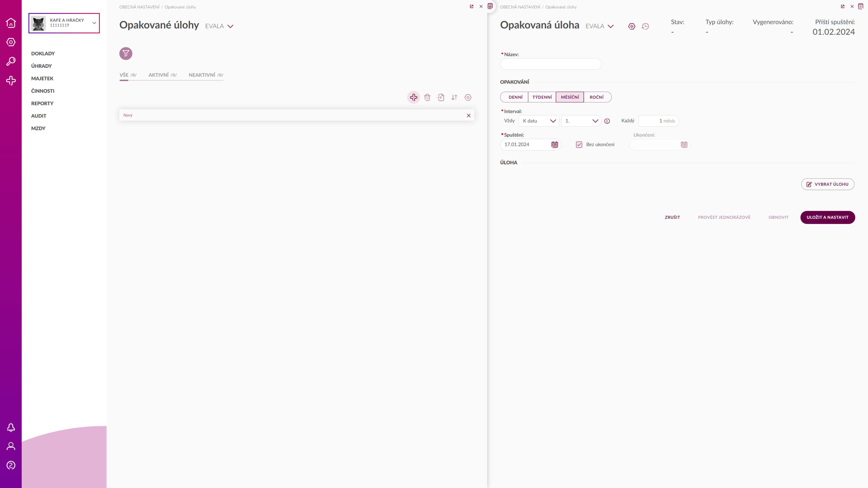The image size is (868, 488).
Task: Open left panel in new window icon
Action: 472,6
